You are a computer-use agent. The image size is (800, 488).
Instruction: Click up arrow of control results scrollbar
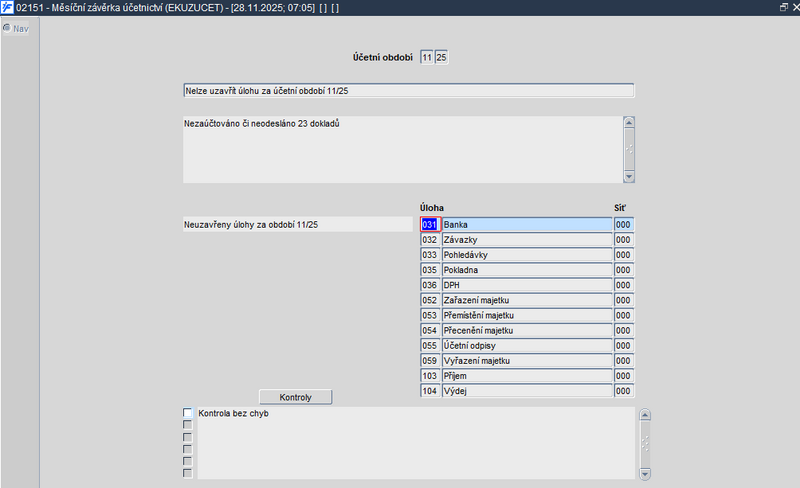click(x=645, y=414)
